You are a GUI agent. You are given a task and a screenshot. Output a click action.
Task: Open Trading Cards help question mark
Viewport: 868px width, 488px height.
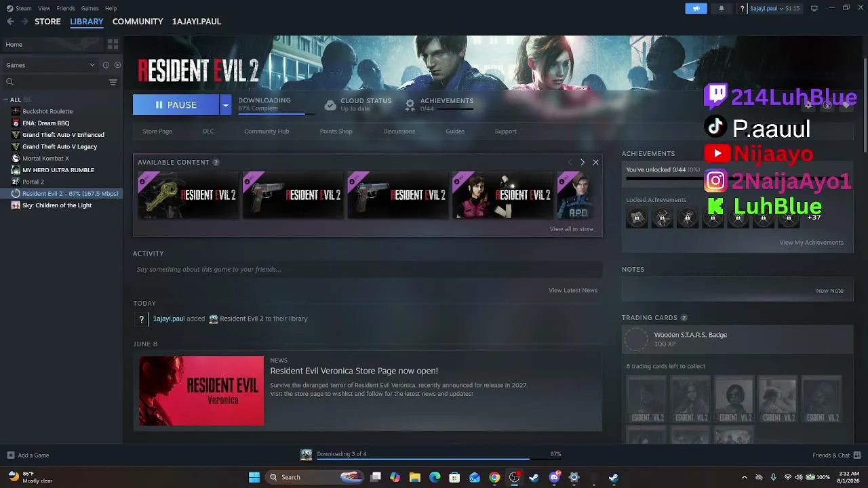pyautogui.click(x=684, y=318)
